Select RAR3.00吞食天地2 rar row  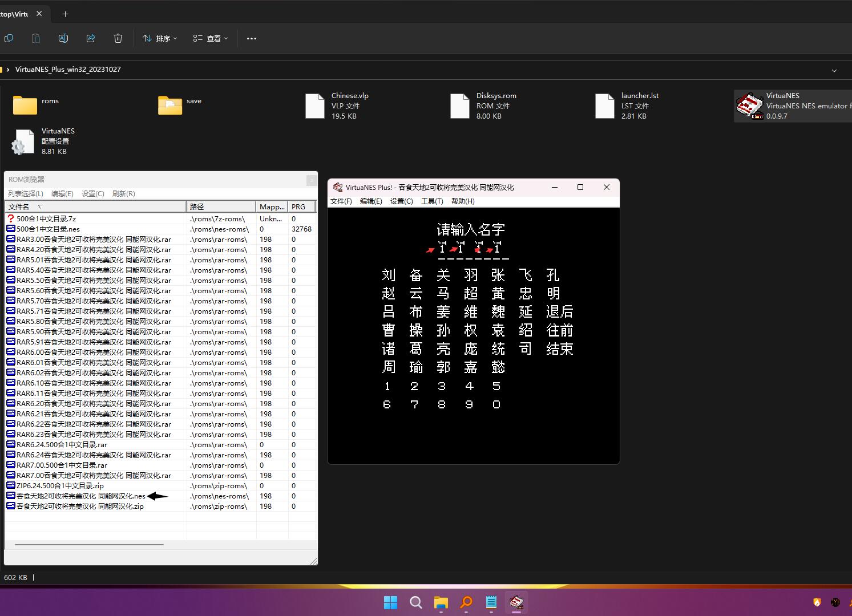coord(160,239)
